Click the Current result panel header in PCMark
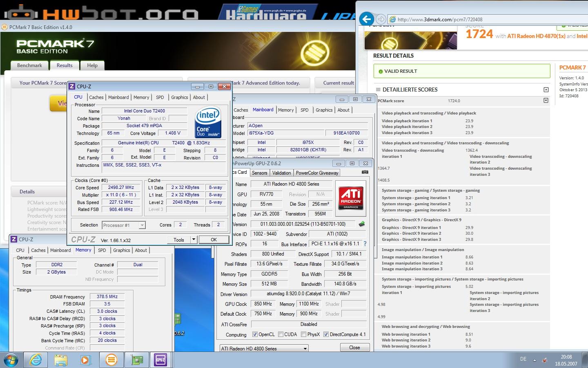Viewport: 588px width, 368px height. pos(339,83)
